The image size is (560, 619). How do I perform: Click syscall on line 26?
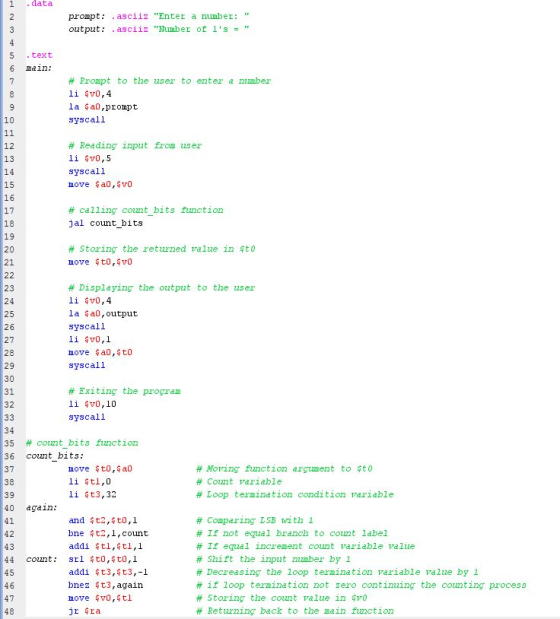pyautogui.click(x=87, y=326)
